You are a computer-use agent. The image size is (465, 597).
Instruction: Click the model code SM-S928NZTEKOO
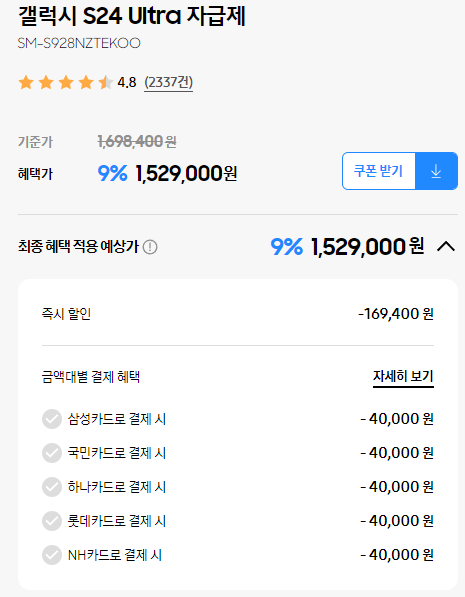[x=79, y=43]
